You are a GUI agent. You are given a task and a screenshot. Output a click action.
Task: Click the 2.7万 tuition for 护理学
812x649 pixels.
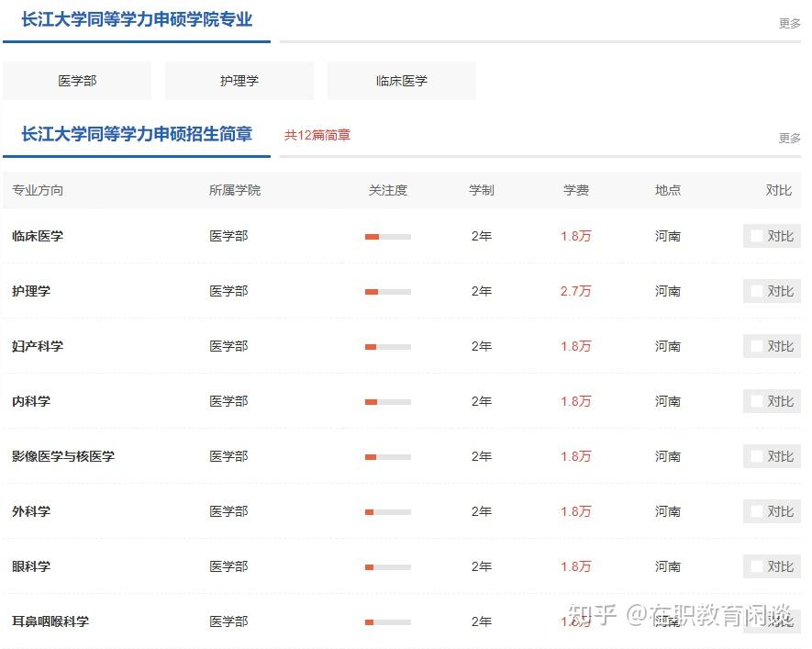click(x=576, y=291)
